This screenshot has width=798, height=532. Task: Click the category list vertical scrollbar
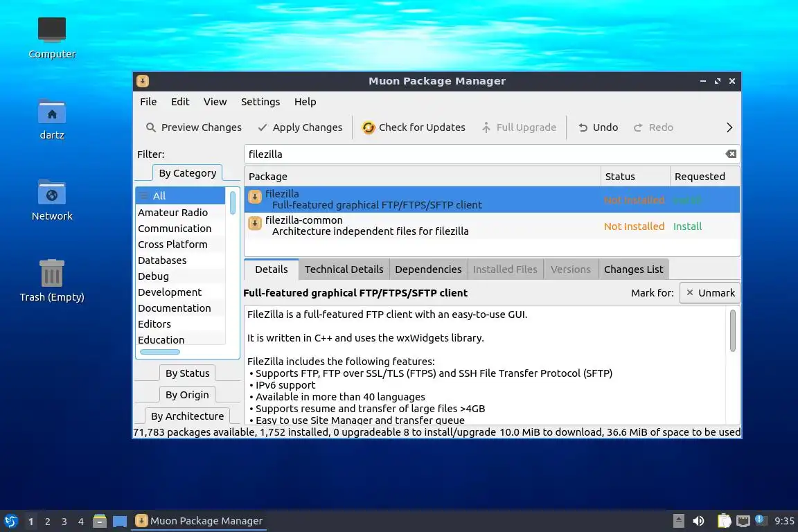click(x=233, y=203)
